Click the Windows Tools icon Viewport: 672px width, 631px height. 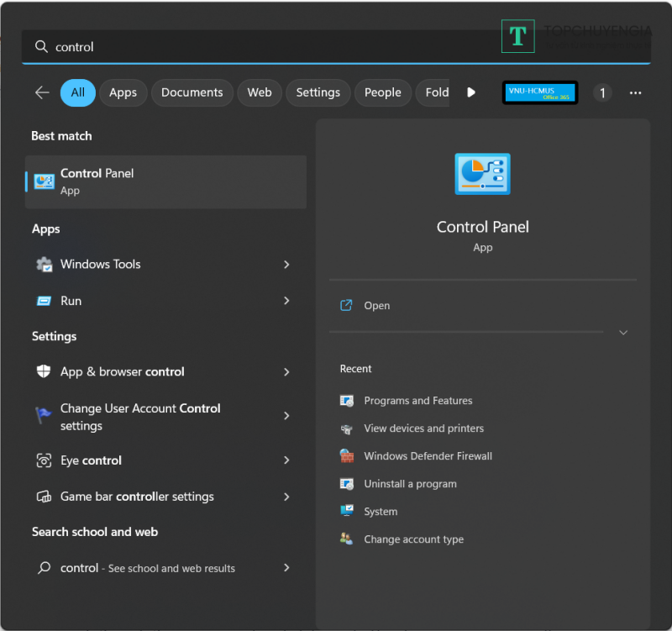[45, 265]
